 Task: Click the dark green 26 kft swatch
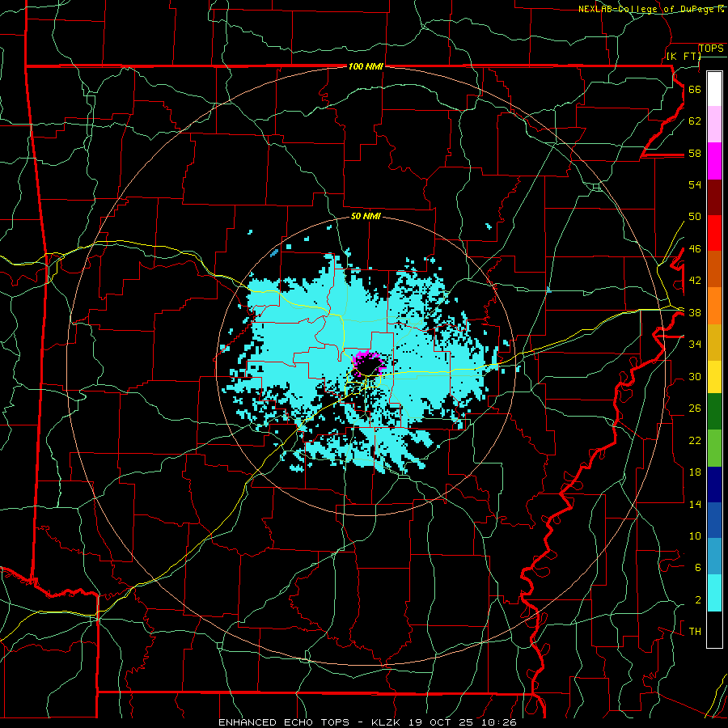[x=714, y=412]
